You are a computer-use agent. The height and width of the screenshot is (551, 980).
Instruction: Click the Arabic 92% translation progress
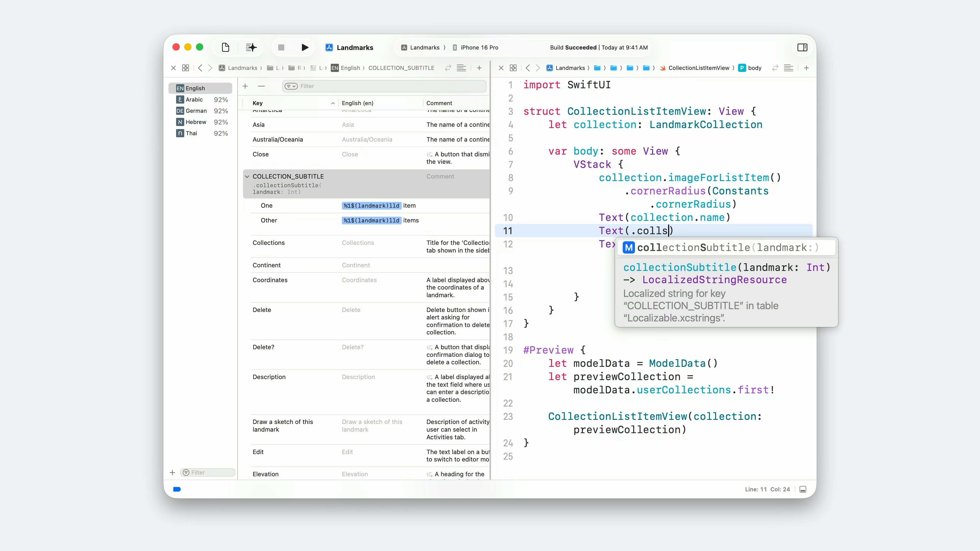coord(221,100)
